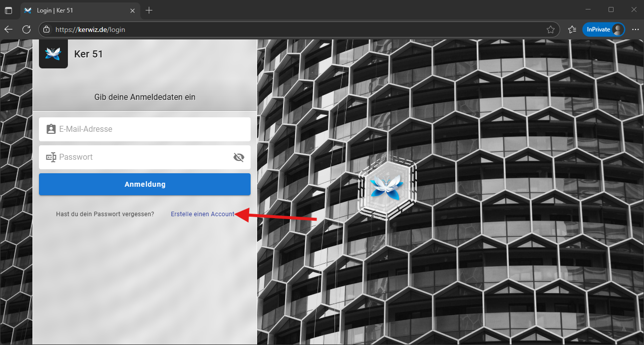Toggle password visibility with the eye icon
This screenshot has width=644, height=345.
239,157
